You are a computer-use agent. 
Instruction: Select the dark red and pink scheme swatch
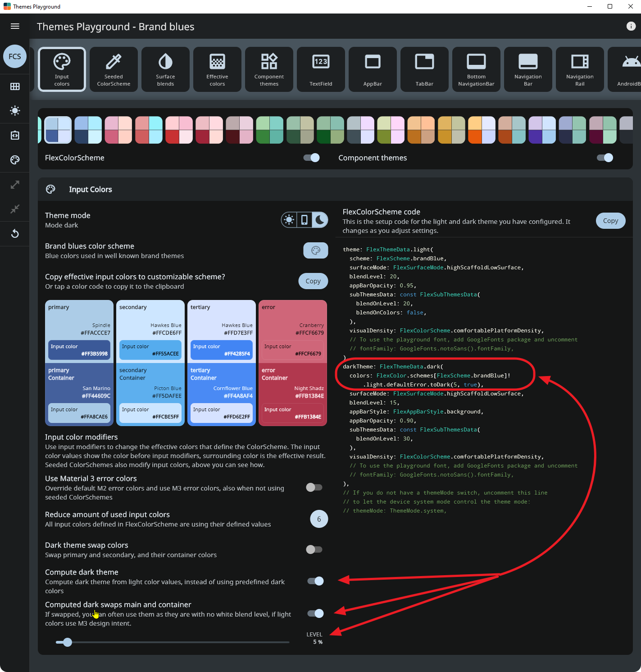[x=239, y=130]
